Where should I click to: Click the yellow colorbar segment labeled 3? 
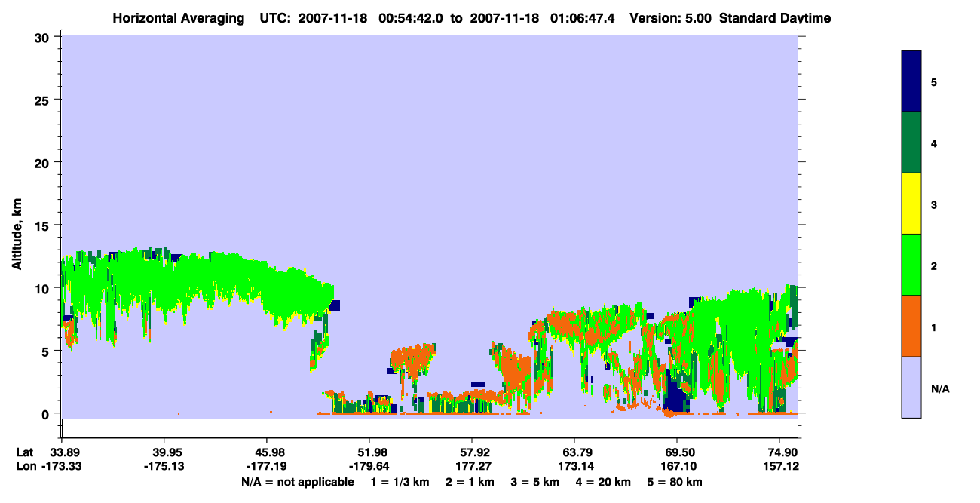coord(911,204)
